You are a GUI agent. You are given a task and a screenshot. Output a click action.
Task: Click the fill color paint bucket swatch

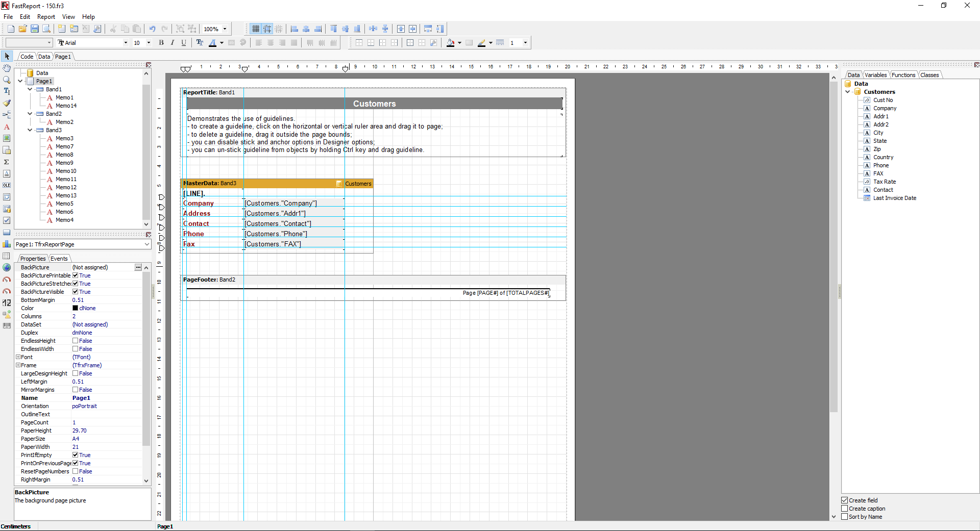pos(450,43)
